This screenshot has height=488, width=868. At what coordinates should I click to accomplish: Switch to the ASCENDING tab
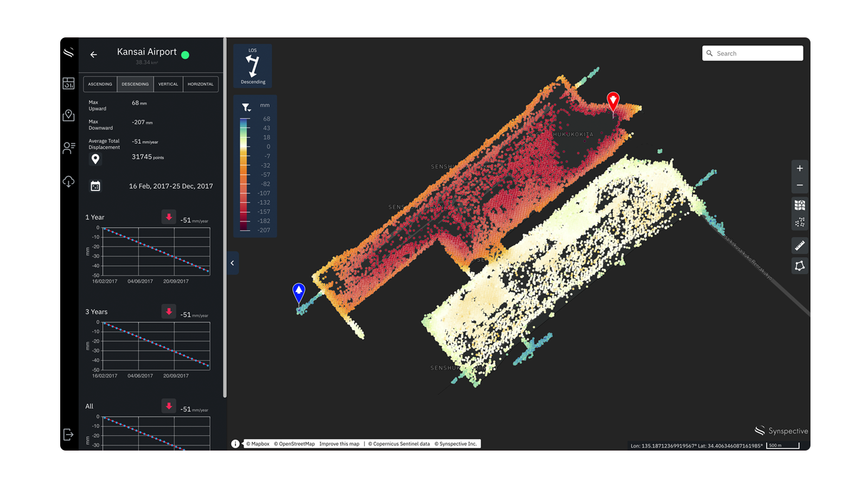point(100,84)
